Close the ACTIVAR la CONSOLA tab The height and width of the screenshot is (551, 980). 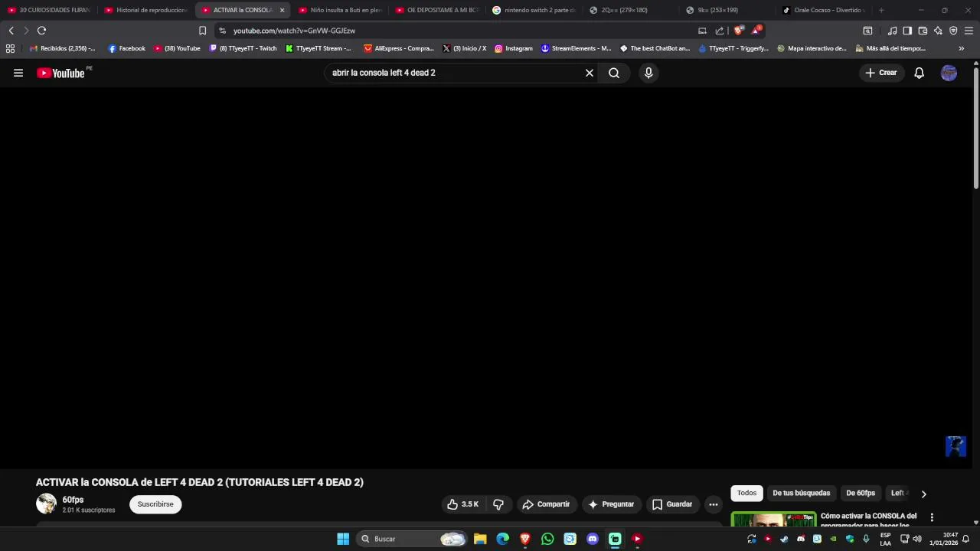(x=282, y=10)
